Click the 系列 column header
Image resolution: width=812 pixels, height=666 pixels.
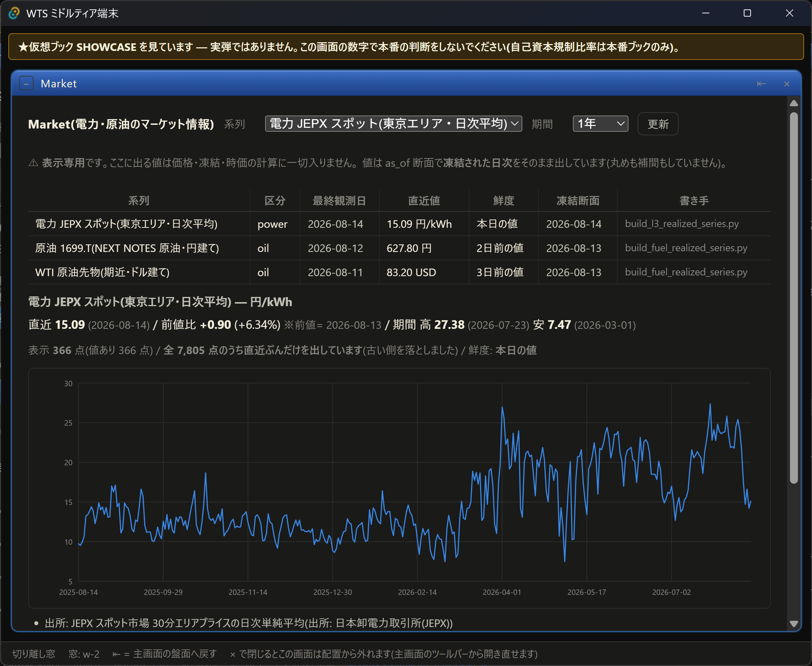pyautogui.click(x=139, y=200)
